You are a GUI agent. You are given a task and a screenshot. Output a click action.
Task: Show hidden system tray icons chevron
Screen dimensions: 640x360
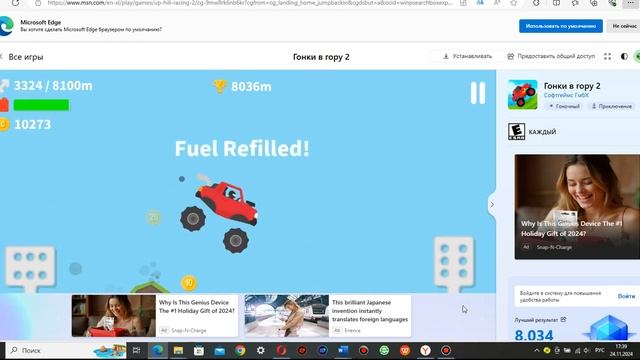(x=537, y=350)
